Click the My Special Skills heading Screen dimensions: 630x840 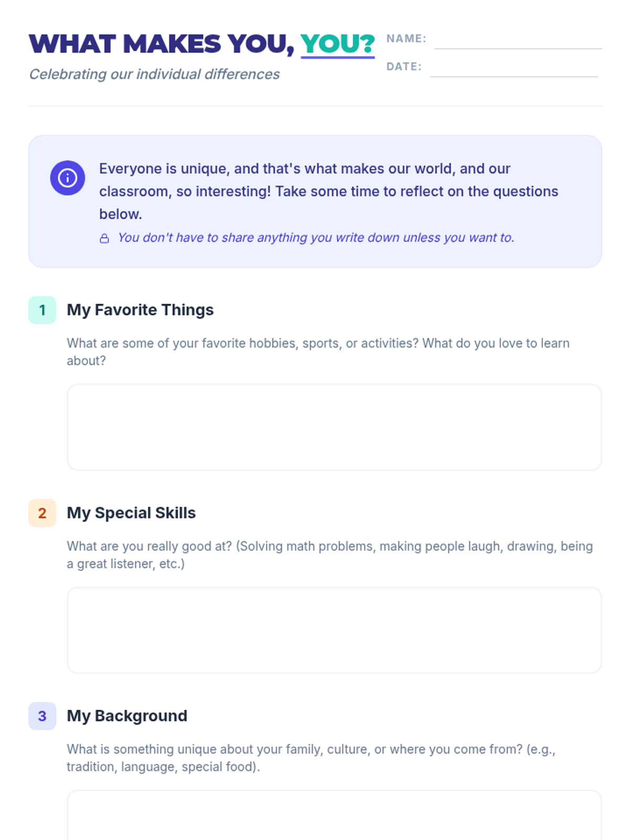pos(131,513)
